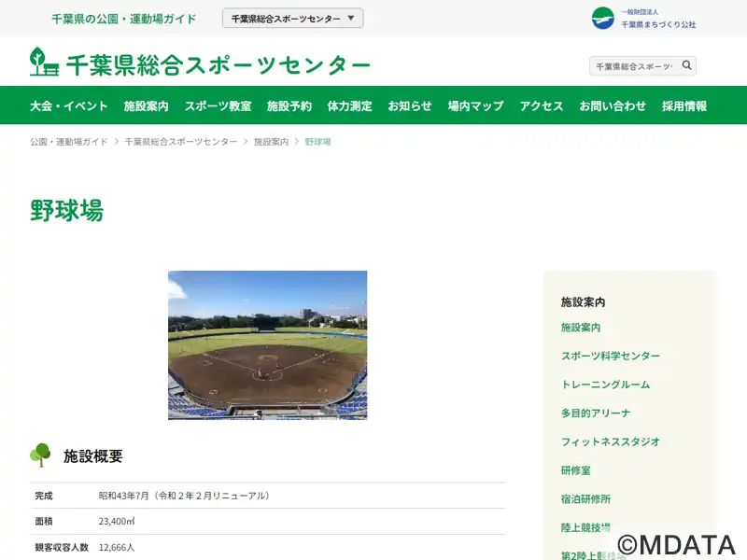Open the 大会・イベント menu item
747x560 pixels.
[x=68, y=105]
